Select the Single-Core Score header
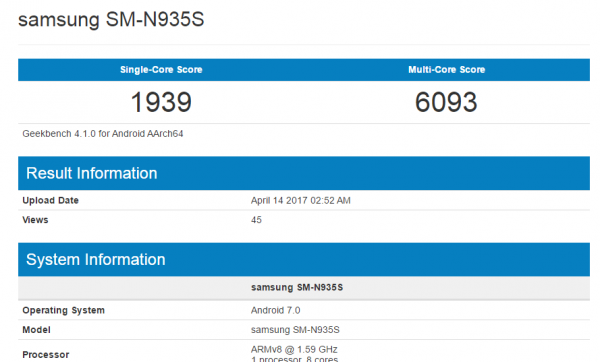This screenshot has height=362, width=600. click(161, 70)
